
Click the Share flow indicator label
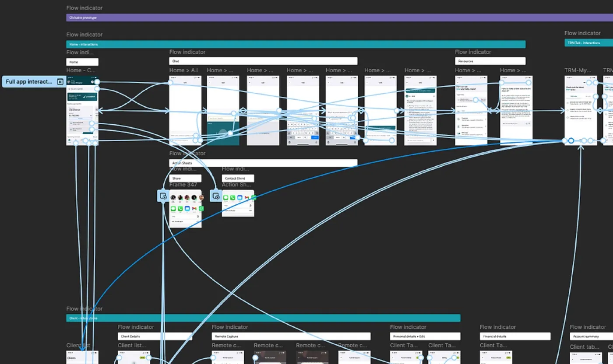point(185,178)
